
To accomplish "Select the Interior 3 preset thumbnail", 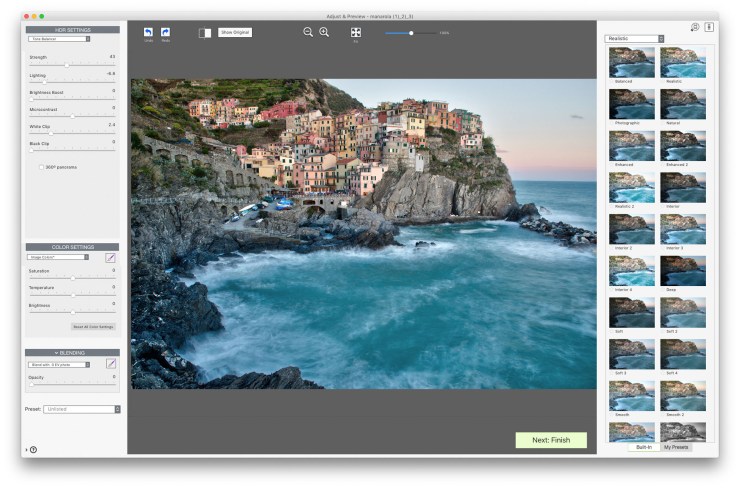I will (x=683, y=229).
